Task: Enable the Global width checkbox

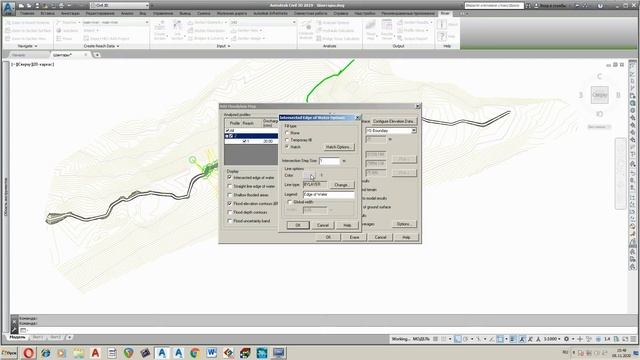Action: [x=290, y=202]
